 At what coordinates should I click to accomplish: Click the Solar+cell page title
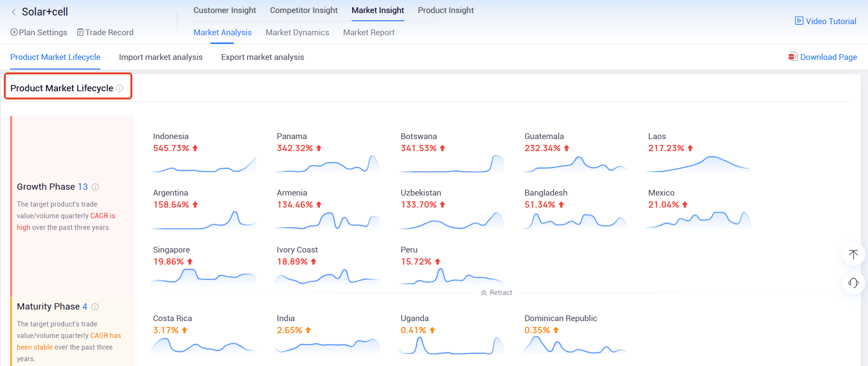coord(45,12)
